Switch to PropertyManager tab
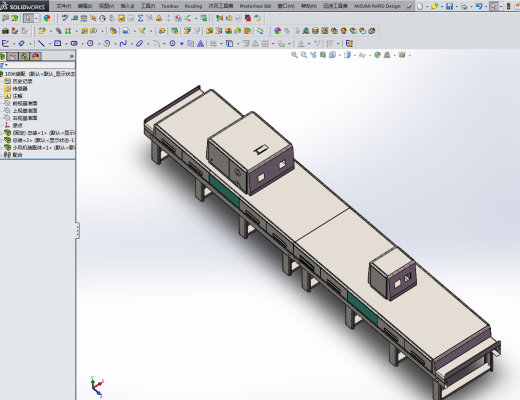Screen dimensions: 520x400 point(13,56)
